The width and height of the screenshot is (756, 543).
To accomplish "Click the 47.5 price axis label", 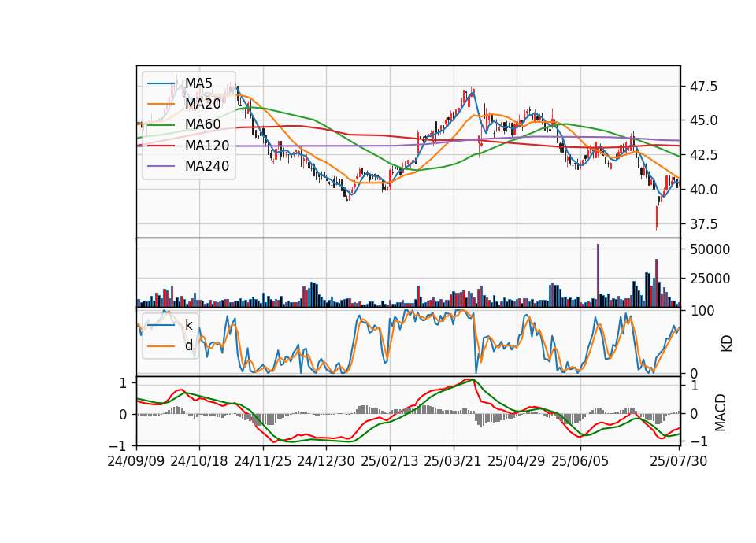I will pyautogui.click(x=703, y=87).
